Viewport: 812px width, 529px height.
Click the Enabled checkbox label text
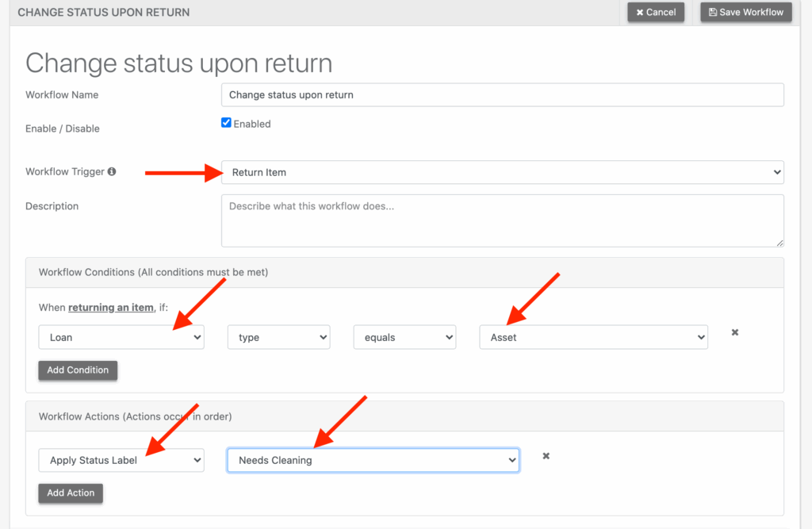(251, 124)
